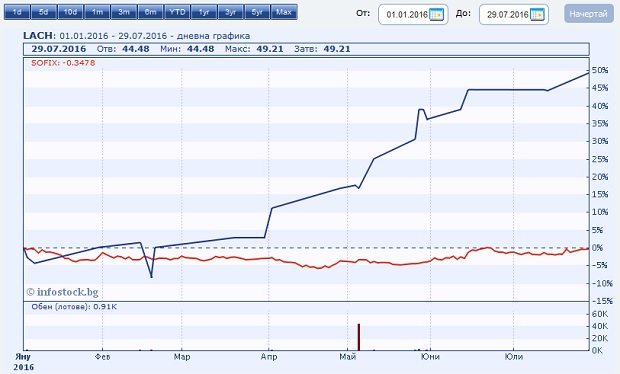The image size is (620, 374).
Task: Select the 1d time range button
Action: (x=17, y=12)
